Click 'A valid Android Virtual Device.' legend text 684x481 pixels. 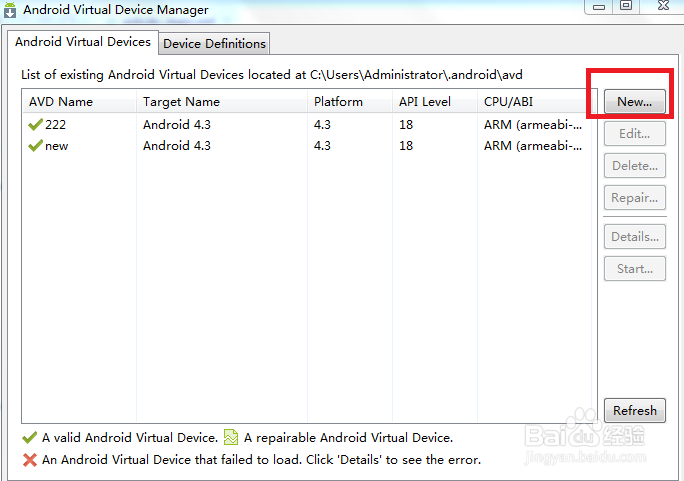coord(130,437)
